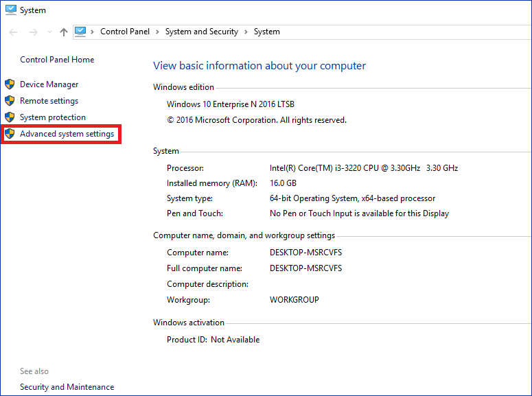The height and width of the screenshot is (396, 532).
Task: Click the Forward navigation arrow
Action: click(x=33, y=32)
